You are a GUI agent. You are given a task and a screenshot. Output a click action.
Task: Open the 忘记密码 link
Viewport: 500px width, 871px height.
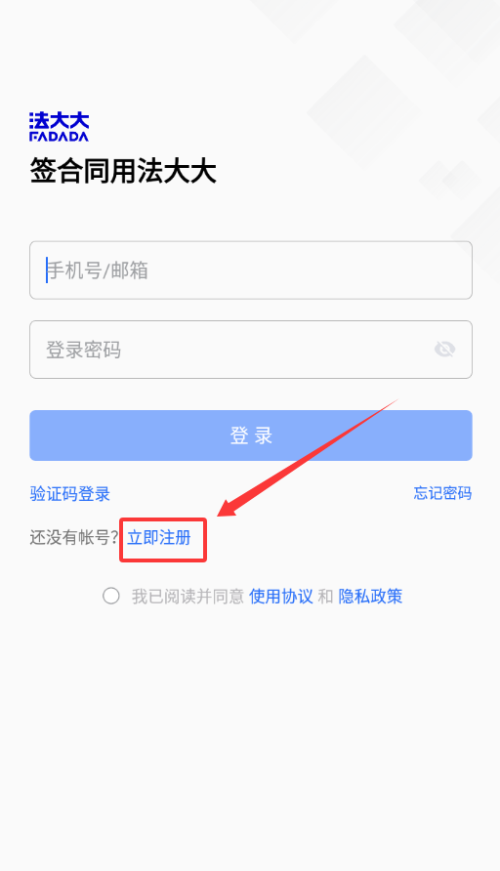(443, 493)
